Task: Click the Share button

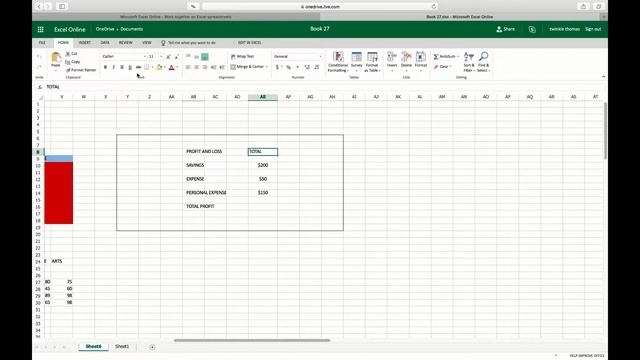Action: [x=505, y=29]
